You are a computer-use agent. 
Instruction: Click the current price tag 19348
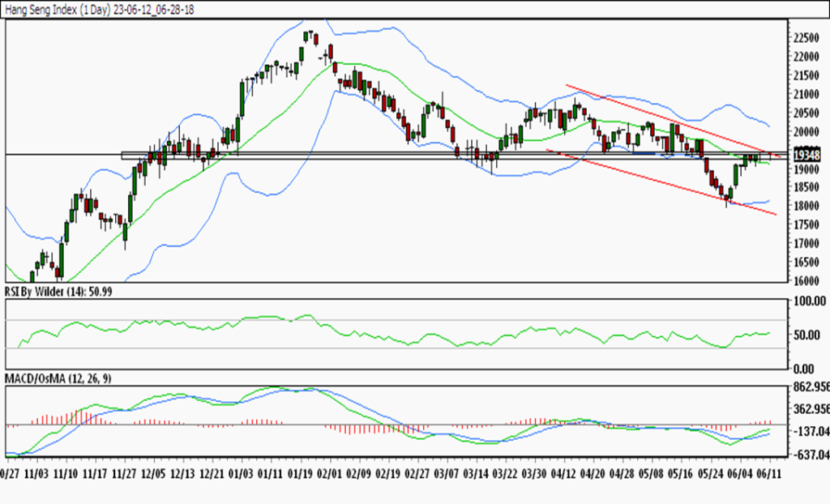(x=806, y=155)
